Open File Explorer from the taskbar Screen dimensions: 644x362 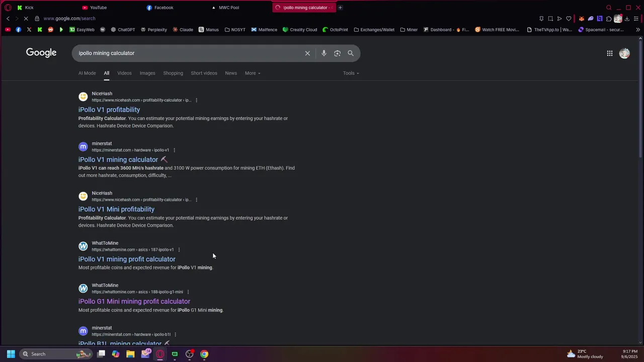130,354
